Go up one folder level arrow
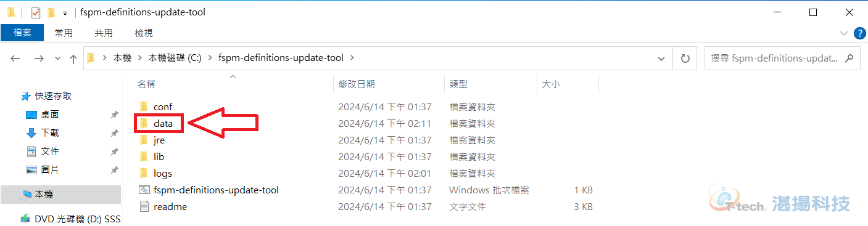Viewport: 868px width, 226px height. [x=73, y=59]
